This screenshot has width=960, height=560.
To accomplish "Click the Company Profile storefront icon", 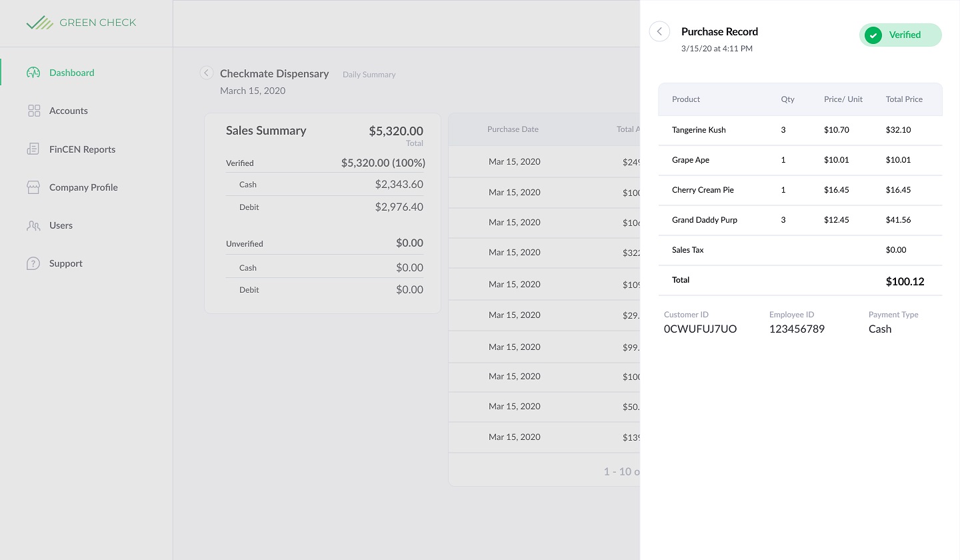I will click(x=33, y=187).
